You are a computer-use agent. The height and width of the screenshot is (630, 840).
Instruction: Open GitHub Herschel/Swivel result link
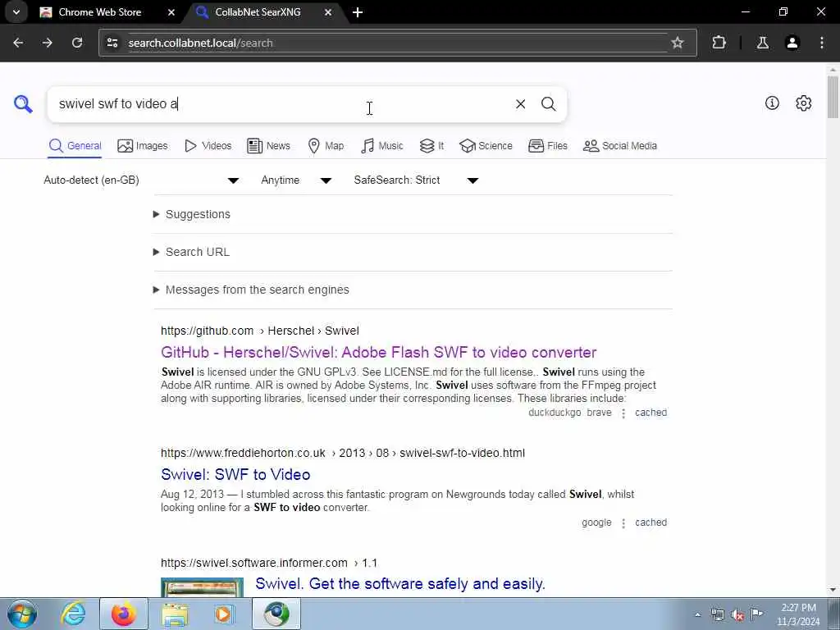coord(379,353)
